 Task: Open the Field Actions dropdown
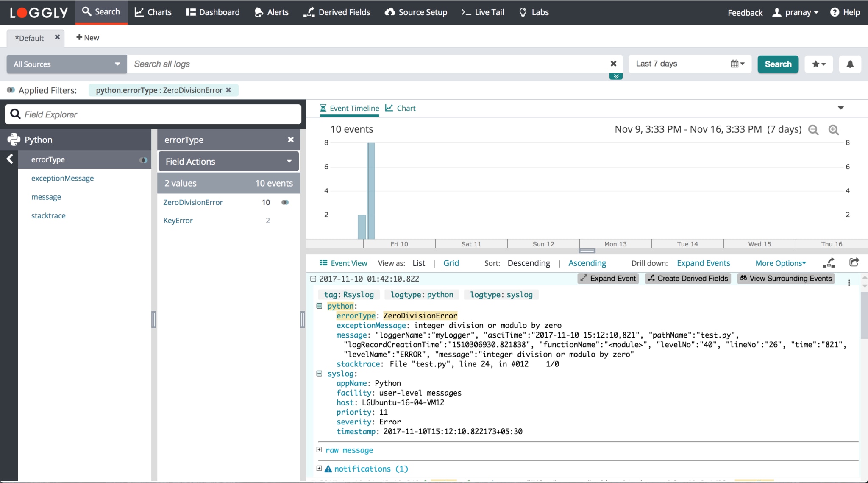(x=228, y=161)
